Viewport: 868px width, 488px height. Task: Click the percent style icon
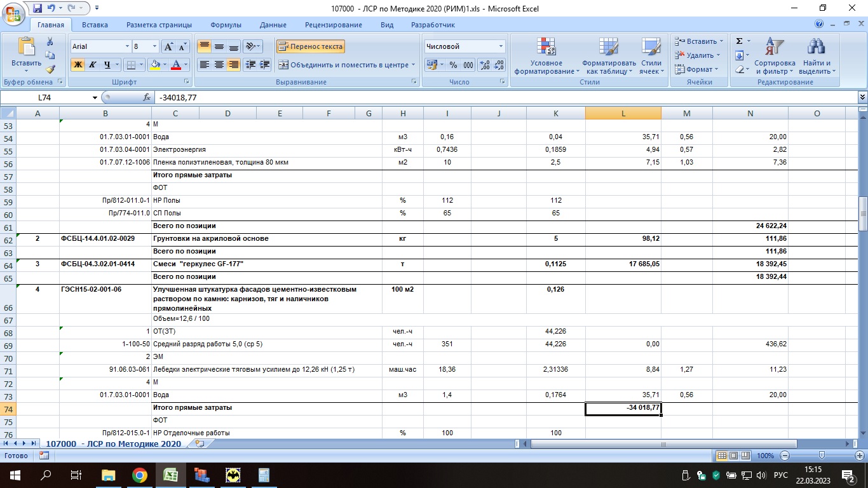[453, 65]
